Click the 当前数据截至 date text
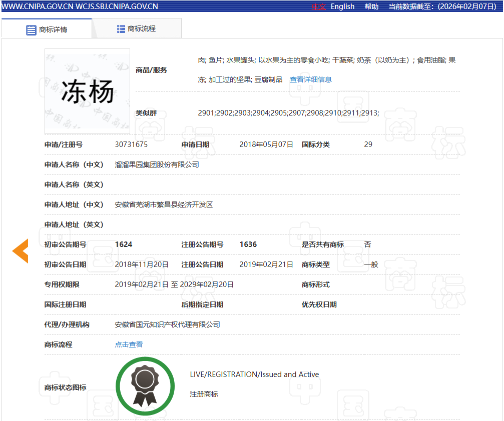Viewport: 504px width, 421px height. [x=442, y=6]
